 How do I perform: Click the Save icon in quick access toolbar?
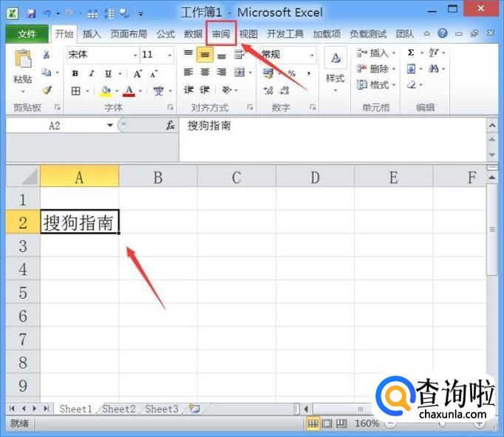click(31, 13)
